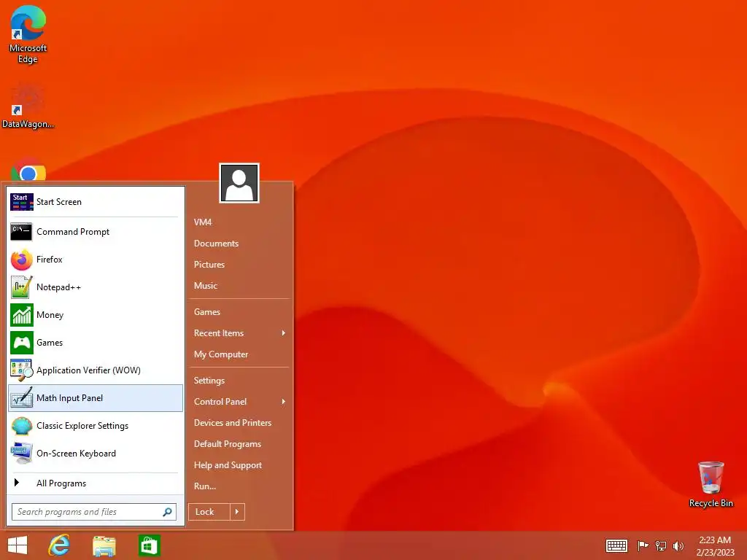Open the Money app
747x560 pixels.
96,315
